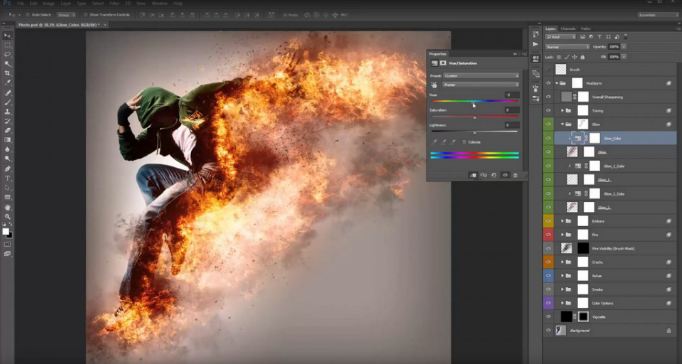Screen dimensions: 682x364
Task: Open the Preset dropdown in Properties
Action: coord(481,76)
